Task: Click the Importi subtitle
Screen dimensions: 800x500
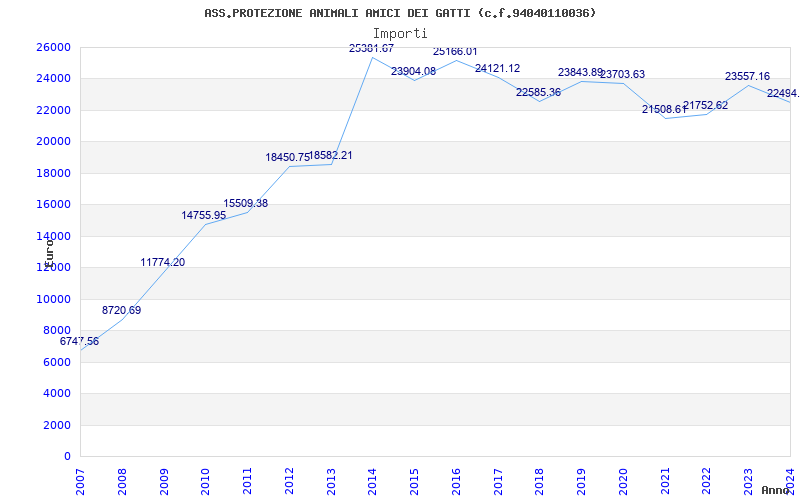Action: click(x=400, y=34)
